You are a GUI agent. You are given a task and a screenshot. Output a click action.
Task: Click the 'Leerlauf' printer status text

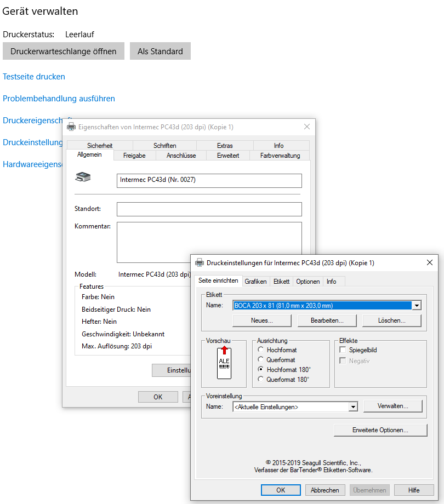79,35
